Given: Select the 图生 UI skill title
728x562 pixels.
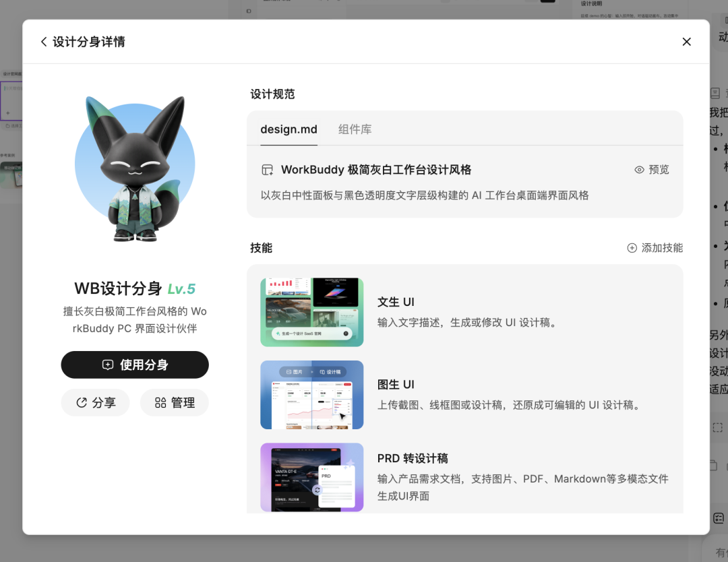Looking at the screenshot, I should (x=396, y=385).
